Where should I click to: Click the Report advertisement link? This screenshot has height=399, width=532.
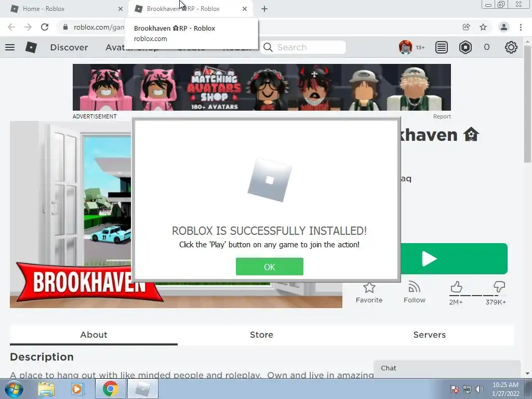pos(442,116)
